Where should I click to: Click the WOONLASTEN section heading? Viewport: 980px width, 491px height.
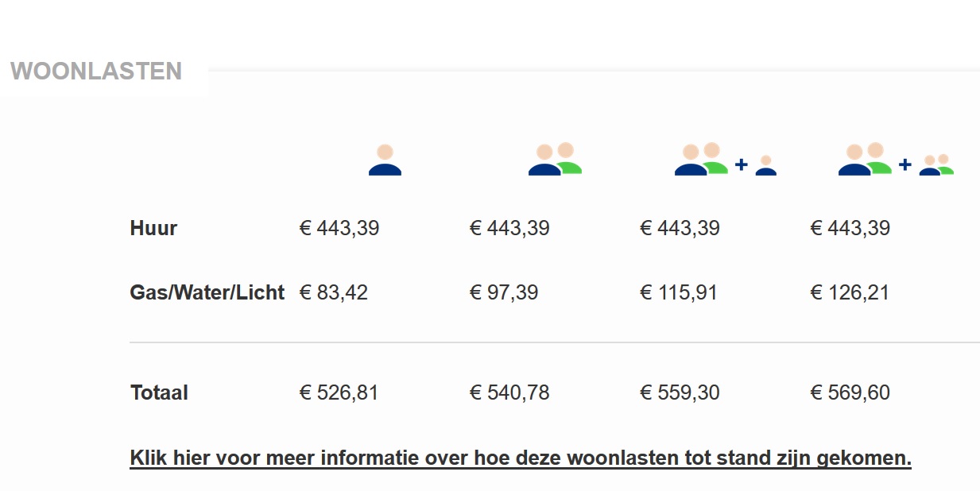pyautogui.click(x=96, y=72)
